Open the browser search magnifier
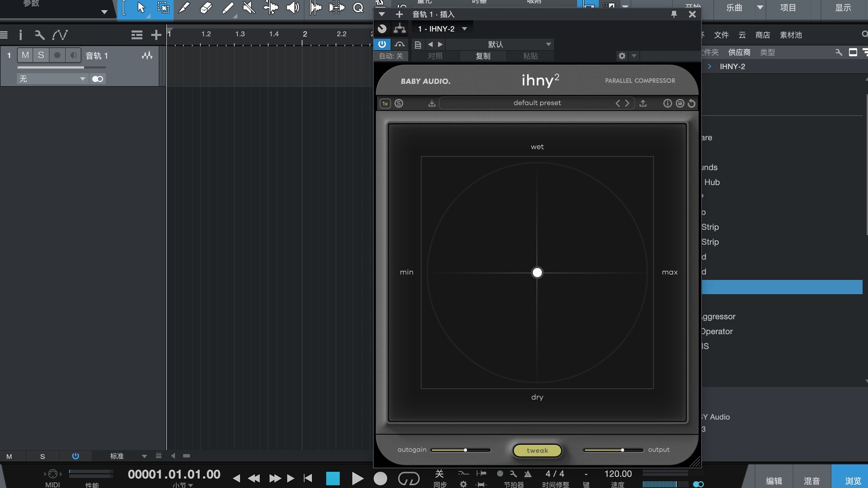Viewport: 868px width, 488px height. click(864, 34)
